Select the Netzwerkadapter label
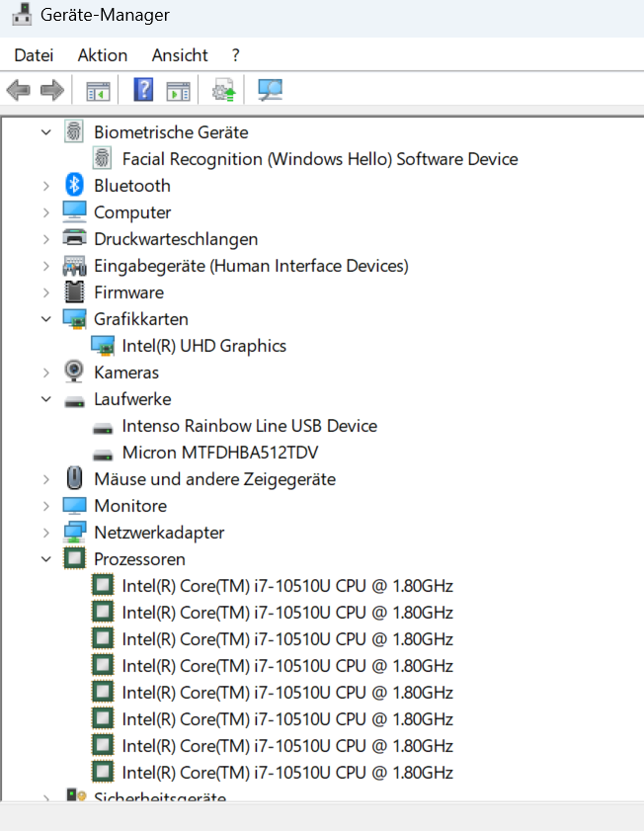644x831 pixels. [x=159, y=533]
